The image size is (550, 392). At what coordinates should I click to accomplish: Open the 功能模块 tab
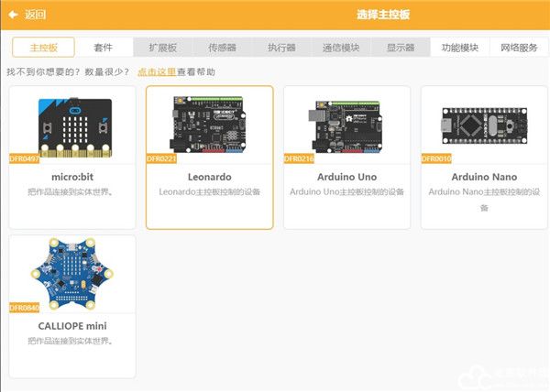(x=459, y=48)
